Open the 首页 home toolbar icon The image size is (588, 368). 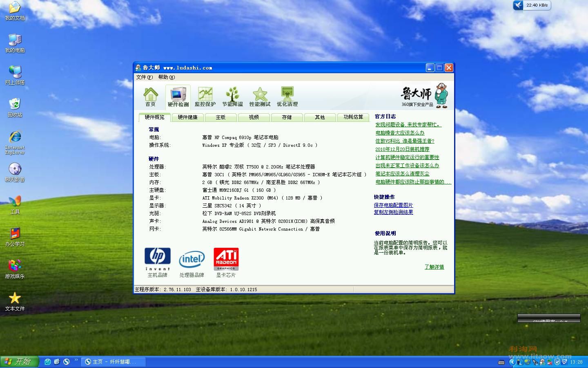point(151,97)
